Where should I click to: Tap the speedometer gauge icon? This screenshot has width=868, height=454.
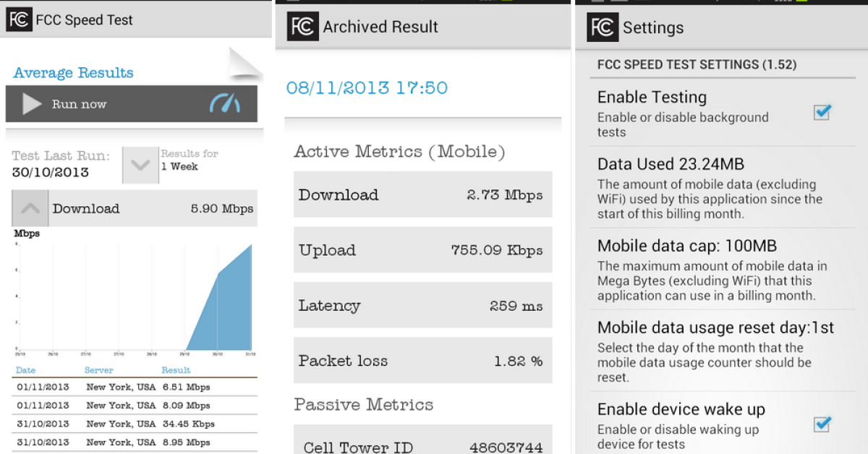point(225,104)
